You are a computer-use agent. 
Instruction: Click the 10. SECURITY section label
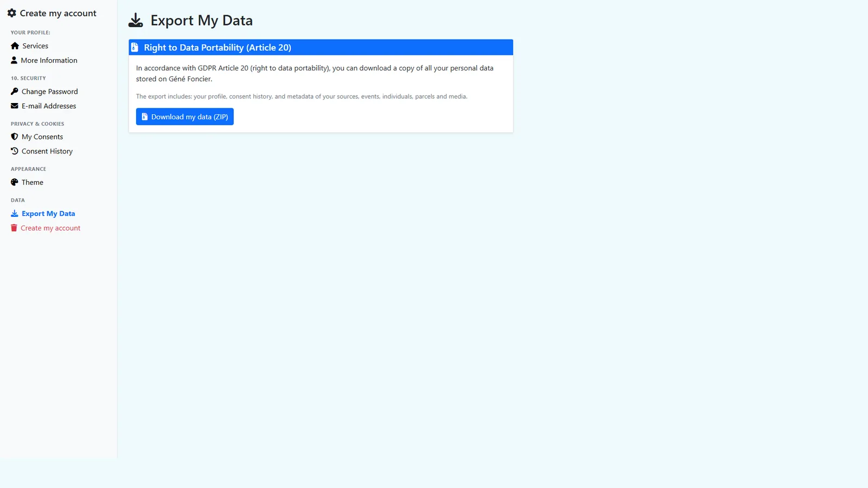coord(28,78)
